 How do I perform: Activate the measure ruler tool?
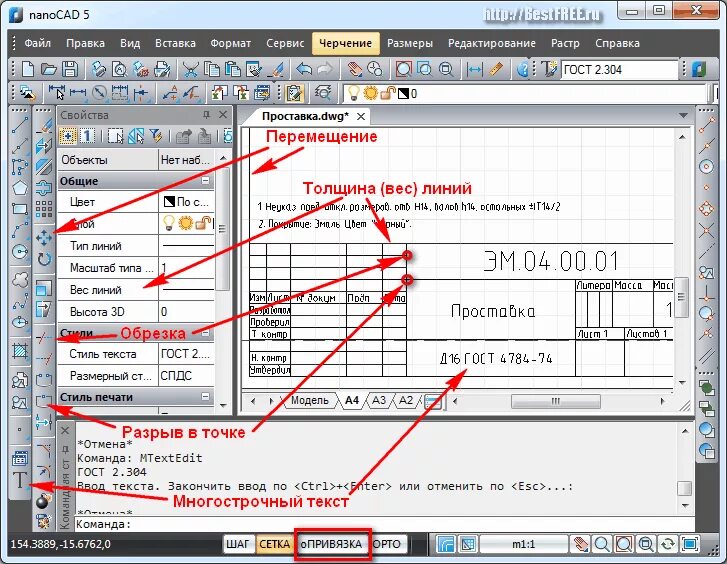[x=496, y=70]
